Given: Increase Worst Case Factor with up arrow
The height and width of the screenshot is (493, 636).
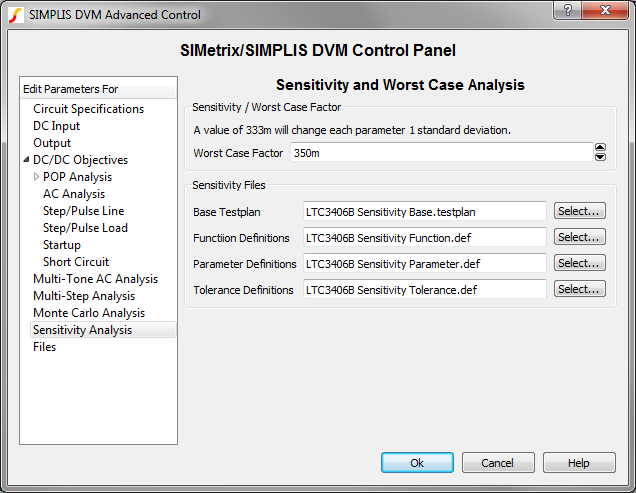Looking at the screenshot, I should tap(600, 148).
